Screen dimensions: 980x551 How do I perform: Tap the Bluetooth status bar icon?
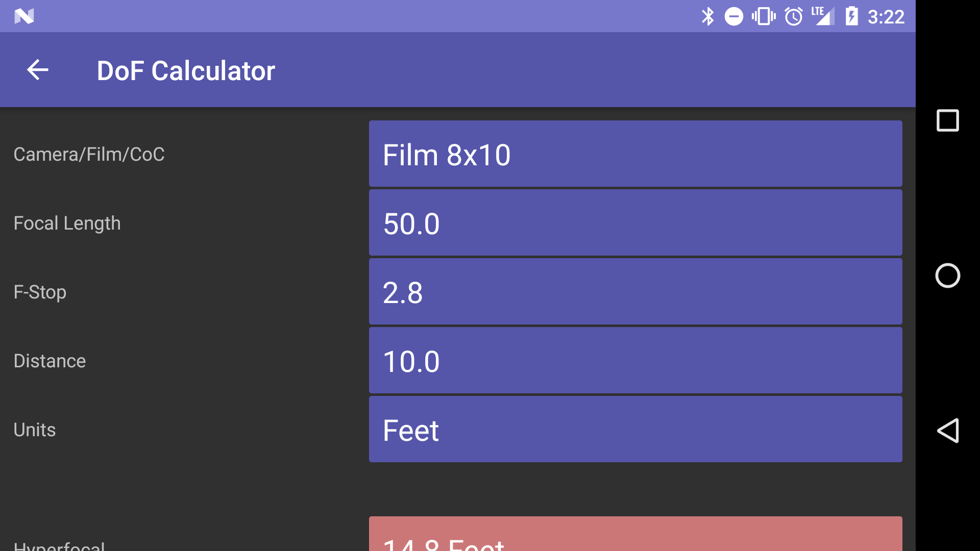[x=707, y=16]
